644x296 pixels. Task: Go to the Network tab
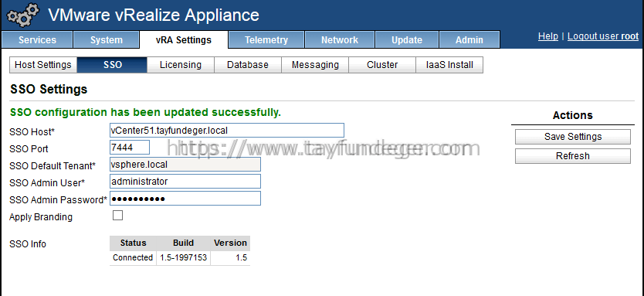pos(340,40)
